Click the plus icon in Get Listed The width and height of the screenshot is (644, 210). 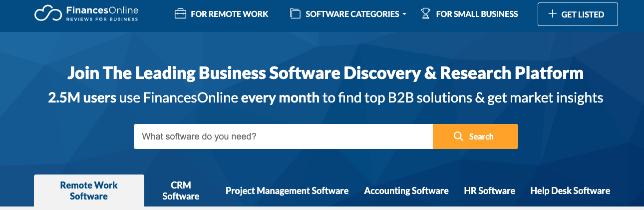tap(552, 14)
